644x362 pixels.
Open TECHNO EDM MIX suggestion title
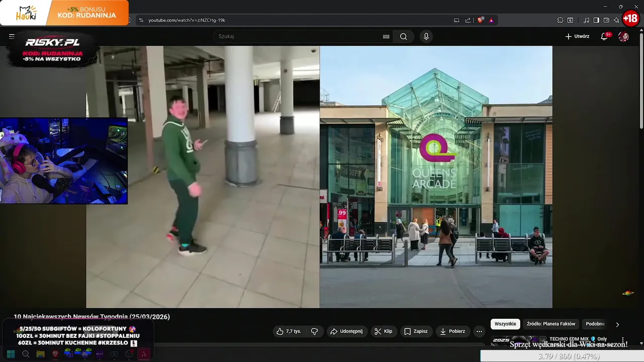(578, 339)
